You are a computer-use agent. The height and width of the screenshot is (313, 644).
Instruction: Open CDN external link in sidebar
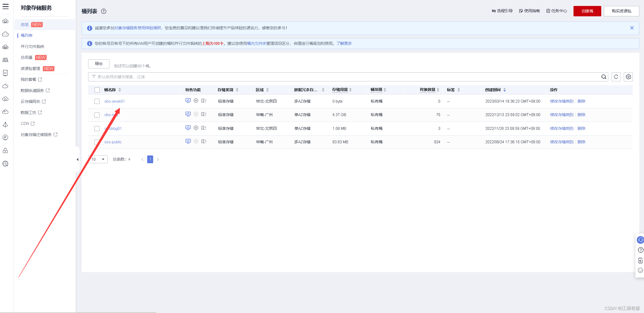tap(27, 124)
